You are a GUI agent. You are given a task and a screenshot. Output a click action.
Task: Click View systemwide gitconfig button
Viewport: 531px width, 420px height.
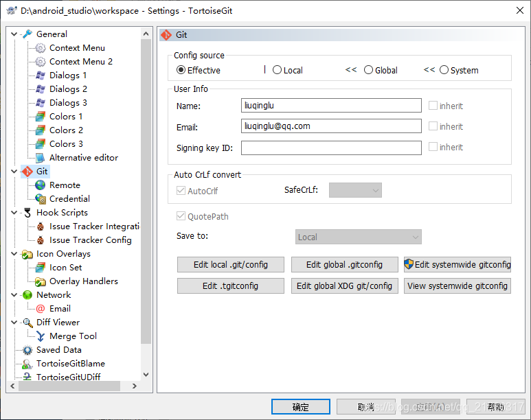coord(457,286)
